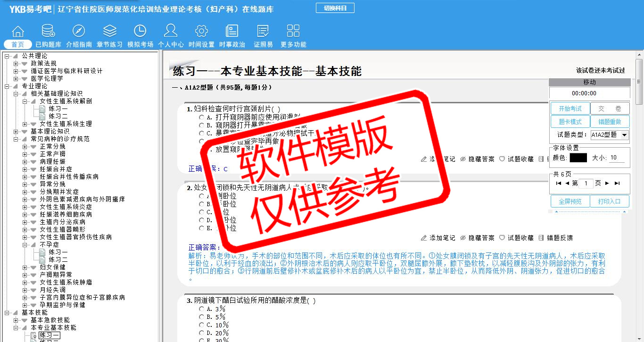
Task: Select 妇女保健 in the tree
Action: 52,267
